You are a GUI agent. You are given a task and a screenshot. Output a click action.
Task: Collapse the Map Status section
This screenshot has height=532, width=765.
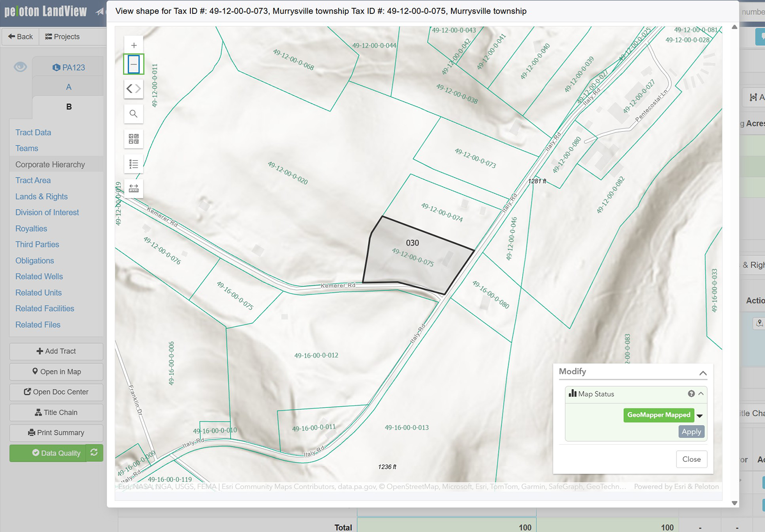[702, 394]
